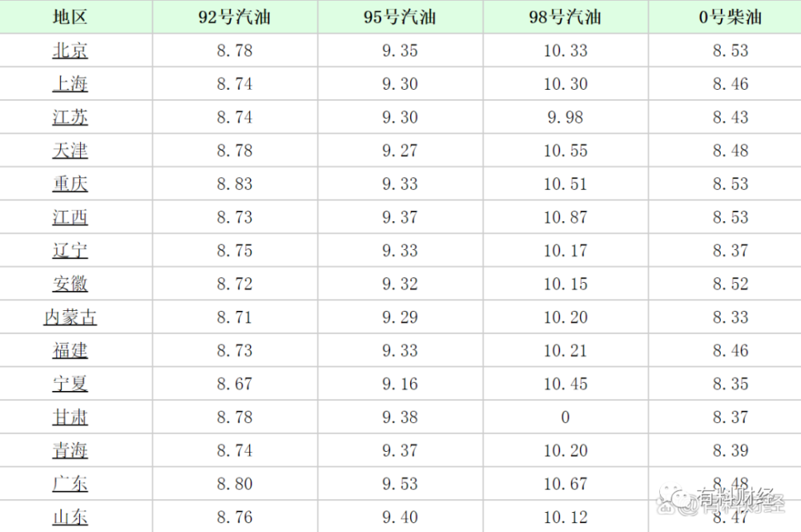Open the 上海 region link
Viewport: 801px width, 532px height.
70,84
